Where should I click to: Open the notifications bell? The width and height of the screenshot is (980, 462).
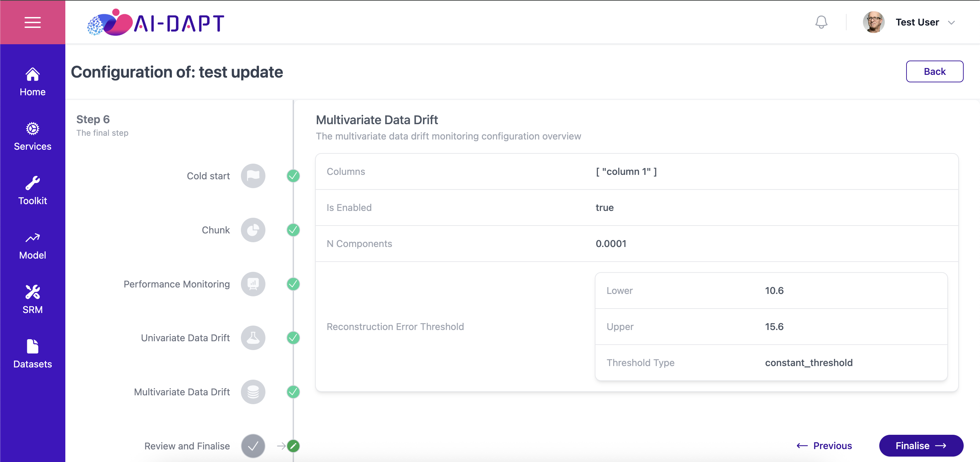(x=821, y=22)
